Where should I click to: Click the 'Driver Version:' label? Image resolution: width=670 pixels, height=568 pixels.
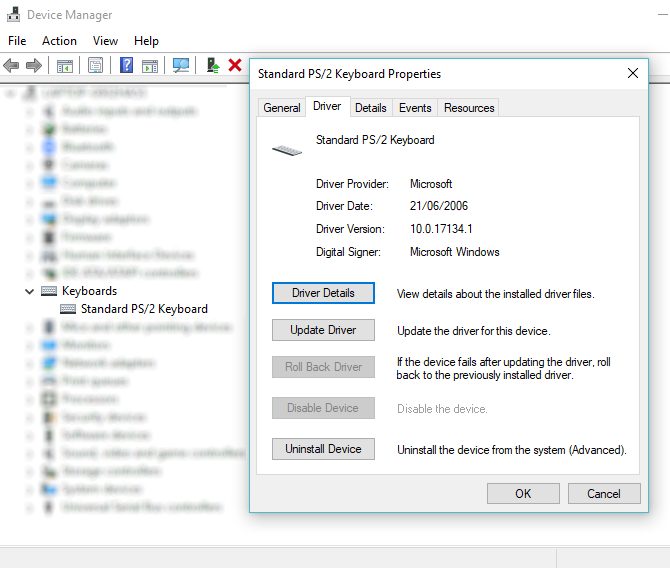click(350, 229)
